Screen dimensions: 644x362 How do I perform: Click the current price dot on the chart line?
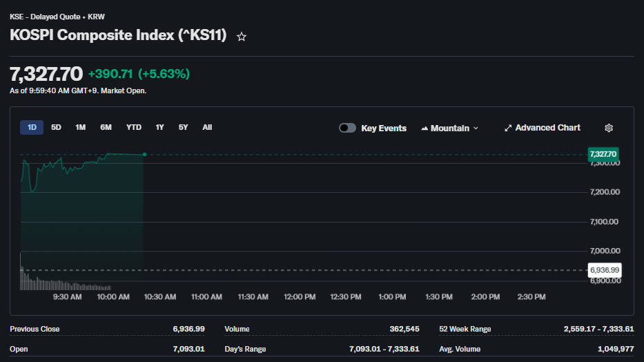[x=144, y=155]
